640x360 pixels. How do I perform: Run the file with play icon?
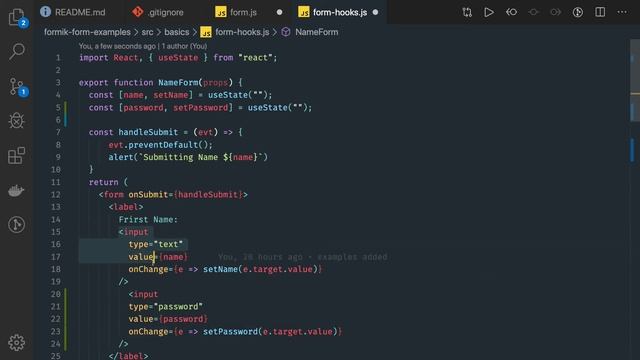(489, 12)
